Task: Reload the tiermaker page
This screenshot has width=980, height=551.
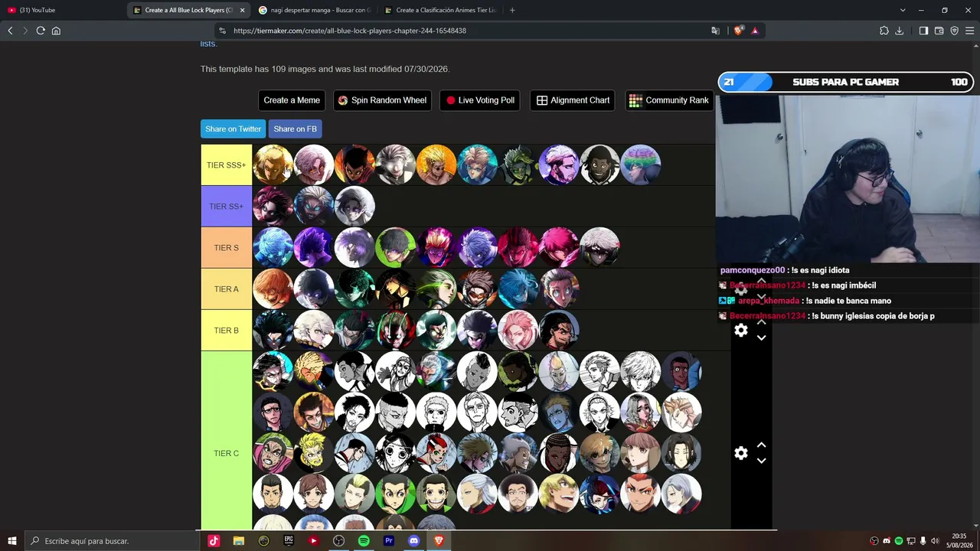Action: point(41,31)
